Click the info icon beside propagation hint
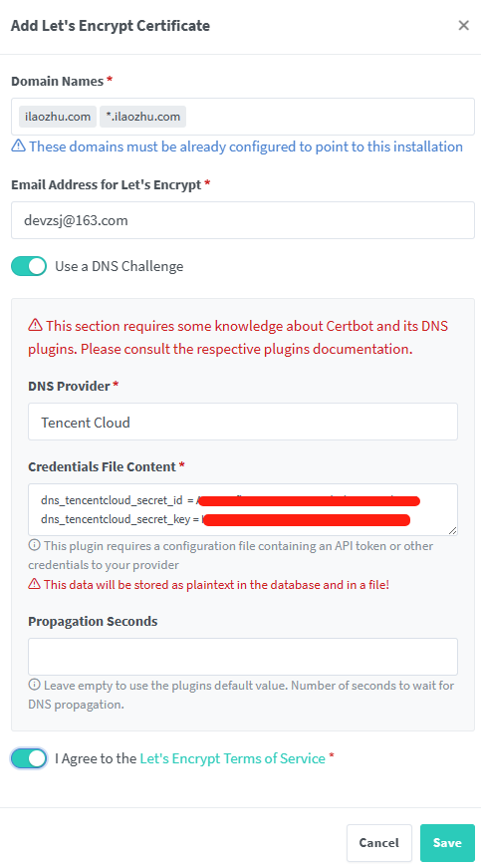The width and height of the screenshot is (481, 868). pyautogui.click(x=34, y=686)
